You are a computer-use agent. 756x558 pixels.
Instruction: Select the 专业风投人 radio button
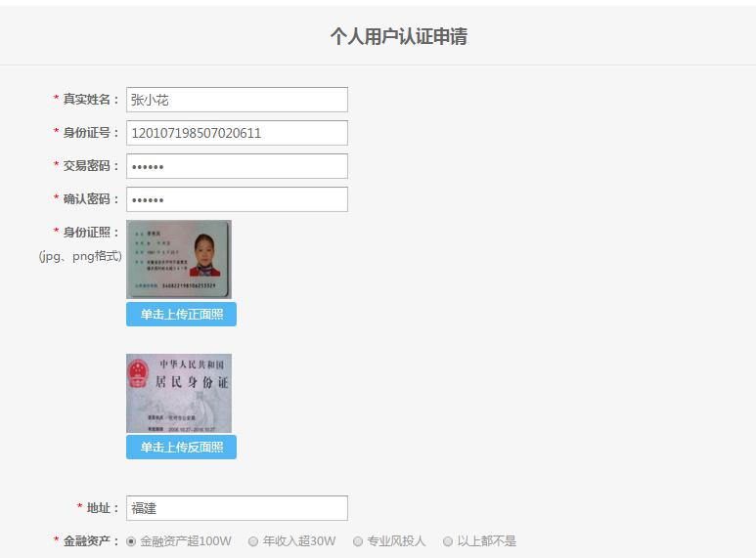pos(358,541)
